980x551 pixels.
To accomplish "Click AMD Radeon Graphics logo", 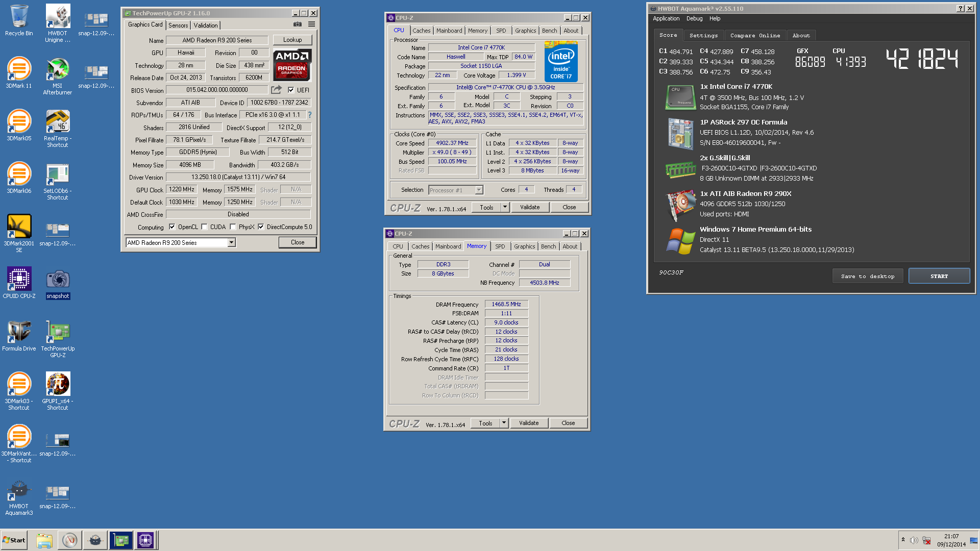I will 292,65.
